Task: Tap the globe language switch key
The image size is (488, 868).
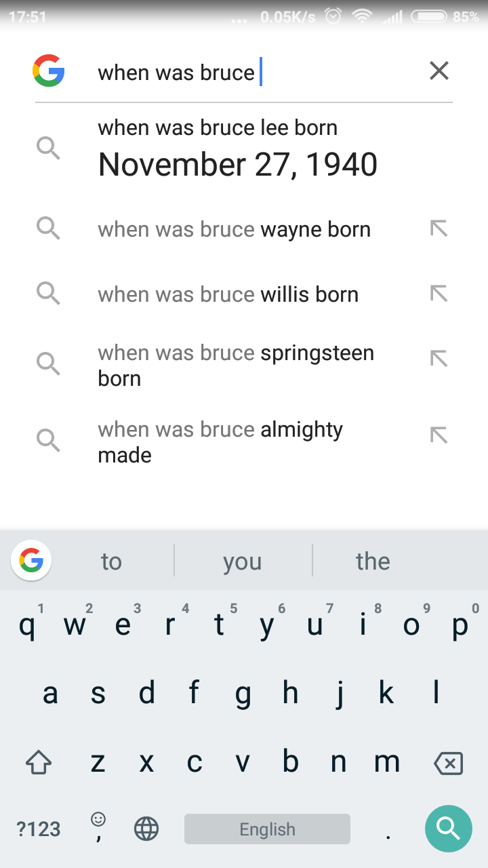Action: [x=146, y=828]
